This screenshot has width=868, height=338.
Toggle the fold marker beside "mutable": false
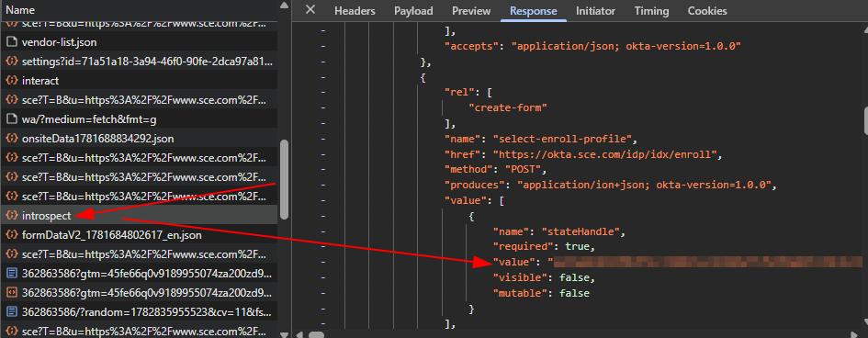coord(323,293)
